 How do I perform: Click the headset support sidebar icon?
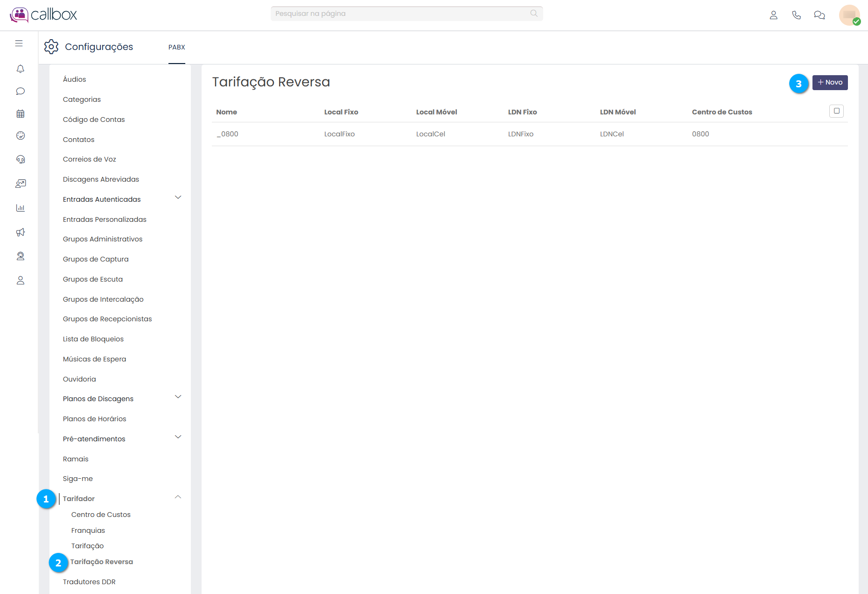point(20,159)
